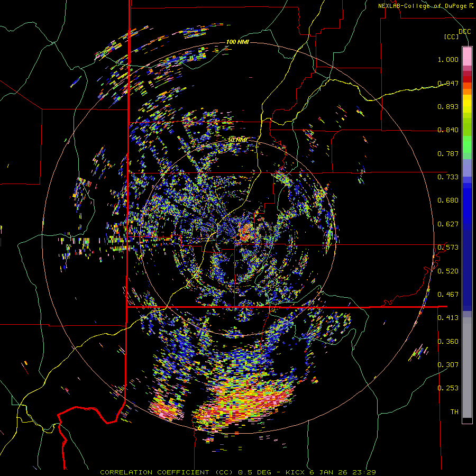Click the NEXLAB-College of DuPage header text
Viewport: 476px width, 476px height.
425,6
